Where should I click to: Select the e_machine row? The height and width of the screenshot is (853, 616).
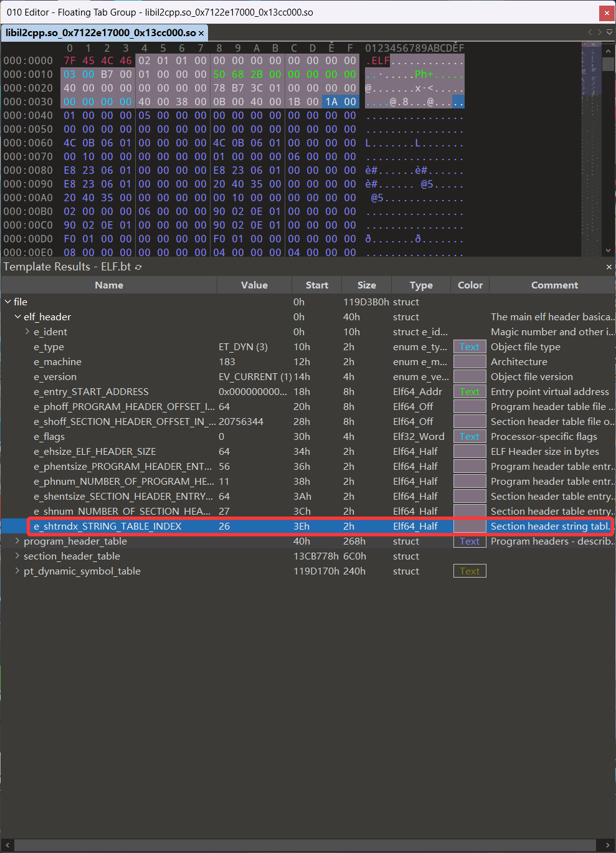click(x=308, y=361)
